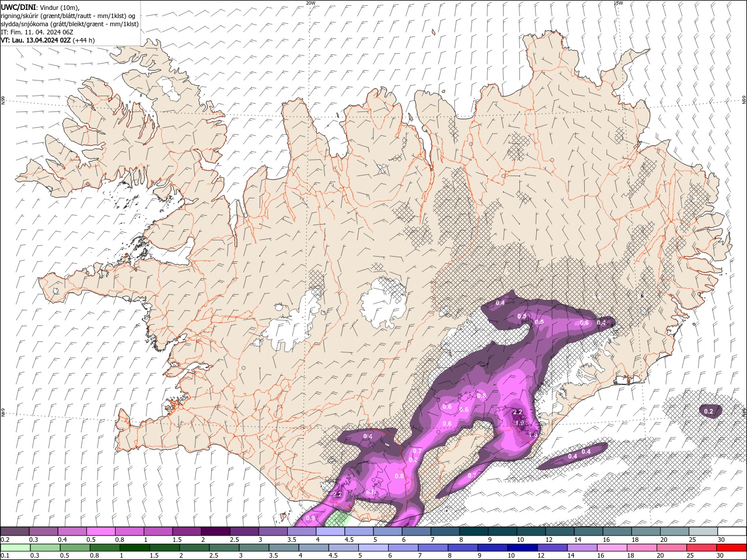Click the 0.9 value at the south coast
747x560 pixels.
310,518
